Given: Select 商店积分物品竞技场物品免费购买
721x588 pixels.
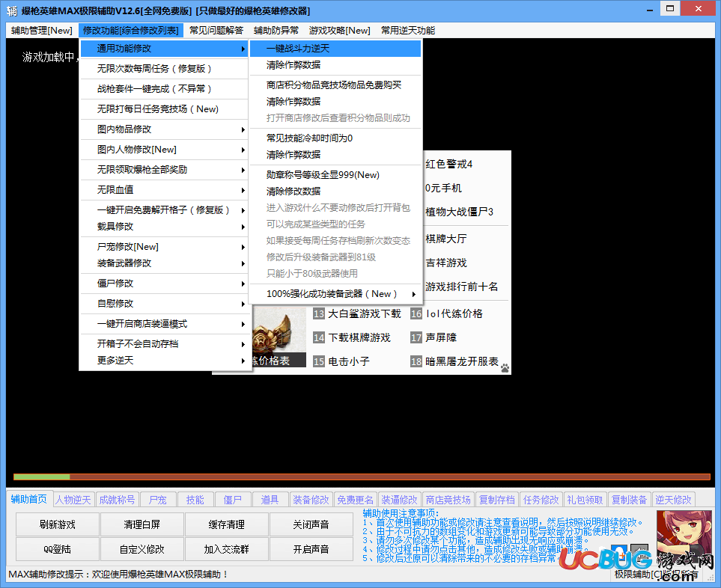Looking at the screenshot, I should pos(335,85).
